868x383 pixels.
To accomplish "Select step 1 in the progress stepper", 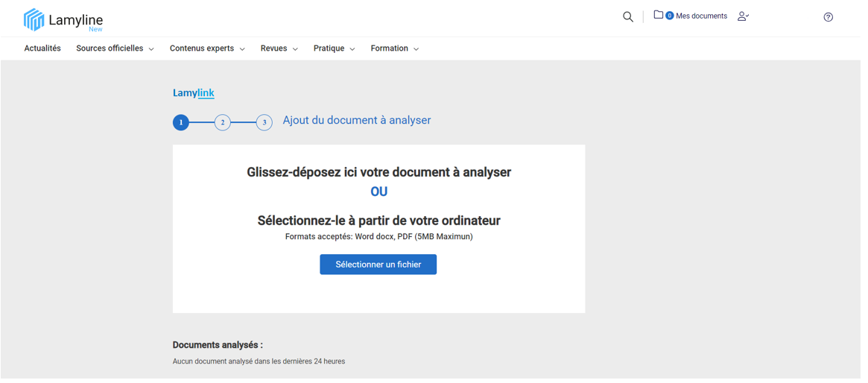I will pos(183,123).
